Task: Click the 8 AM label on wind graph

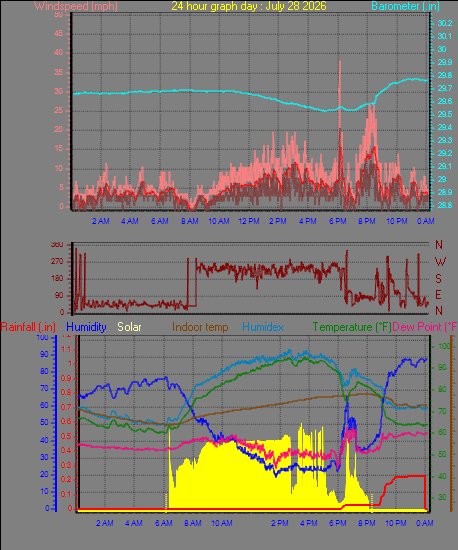Action: point(190,221)
